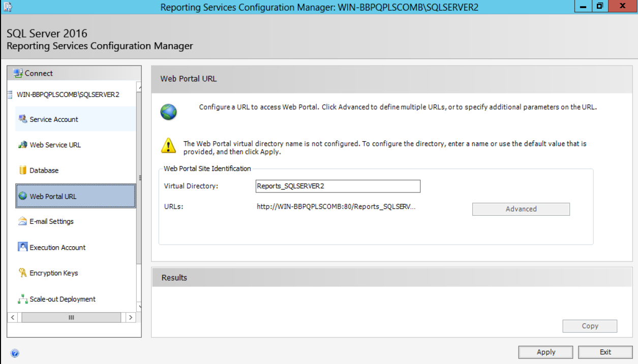This screenshot has width=638, height=364.
Task: Click the Connect icon in the sidebar
Action: (18, 73)
